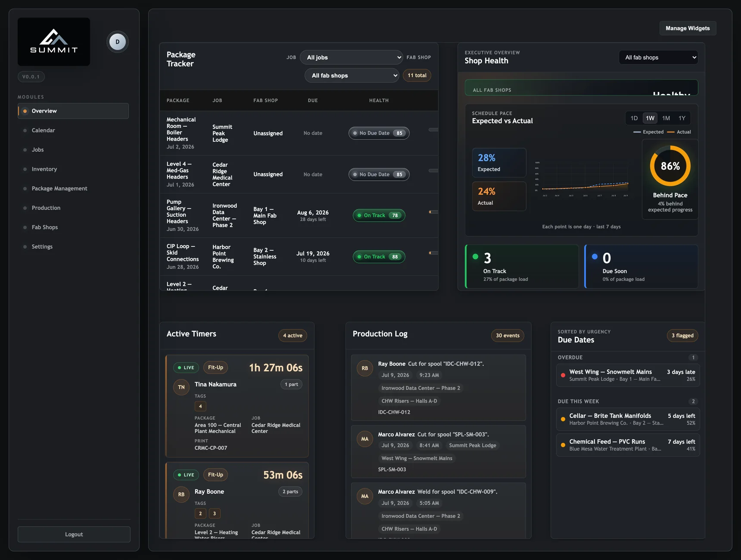Click On Track 78 health pill
Screen dimensions: 741x560
coord(379,215)
